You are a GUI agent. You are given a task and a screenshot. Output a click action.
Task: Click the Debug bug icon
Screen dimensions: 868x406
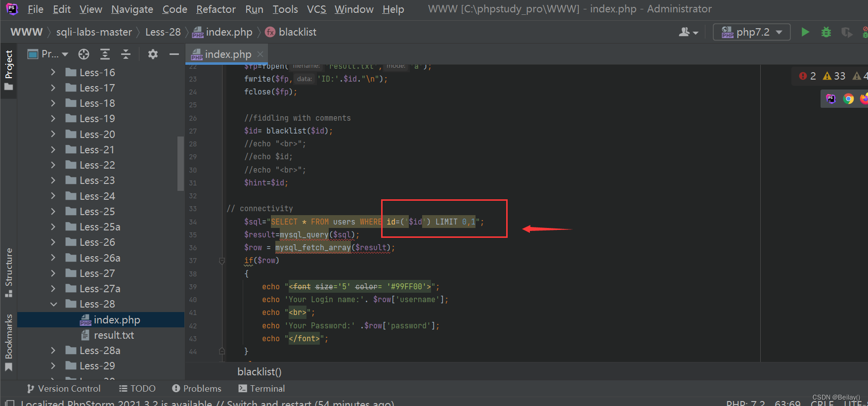click(x=826, y=32)
